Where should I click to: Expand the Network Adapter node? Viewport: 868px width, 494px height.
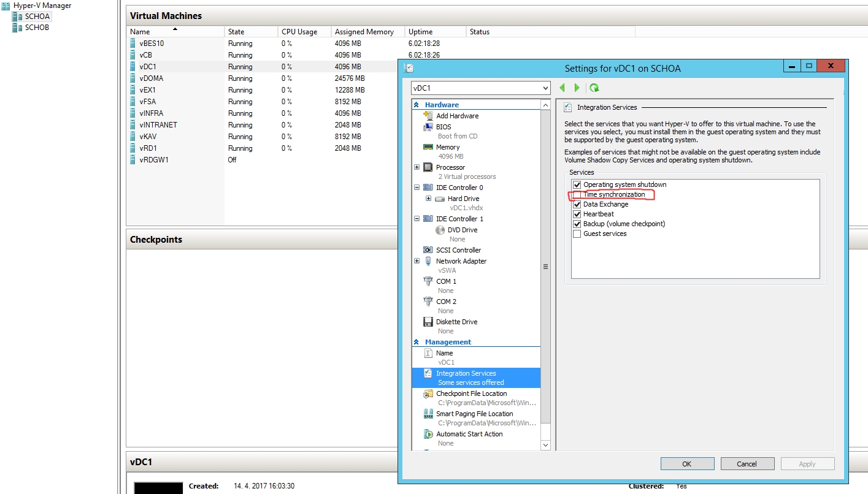(417, 261)
